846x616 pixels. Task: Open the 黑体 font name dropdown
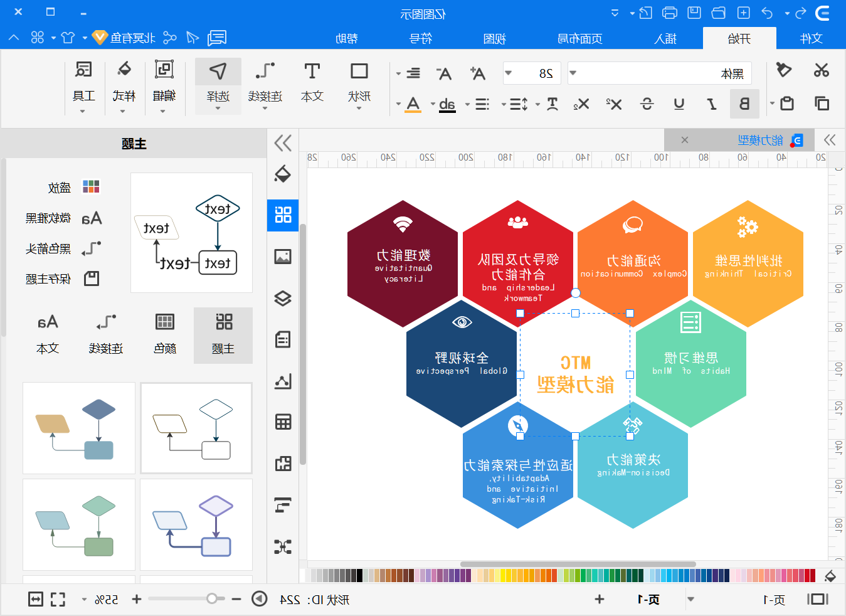(573, 73)
